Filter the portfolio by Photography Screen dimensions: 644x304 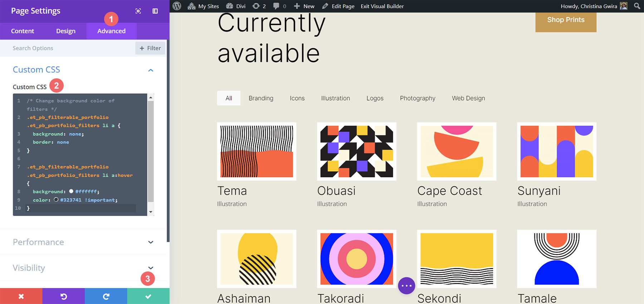point(418,98)
